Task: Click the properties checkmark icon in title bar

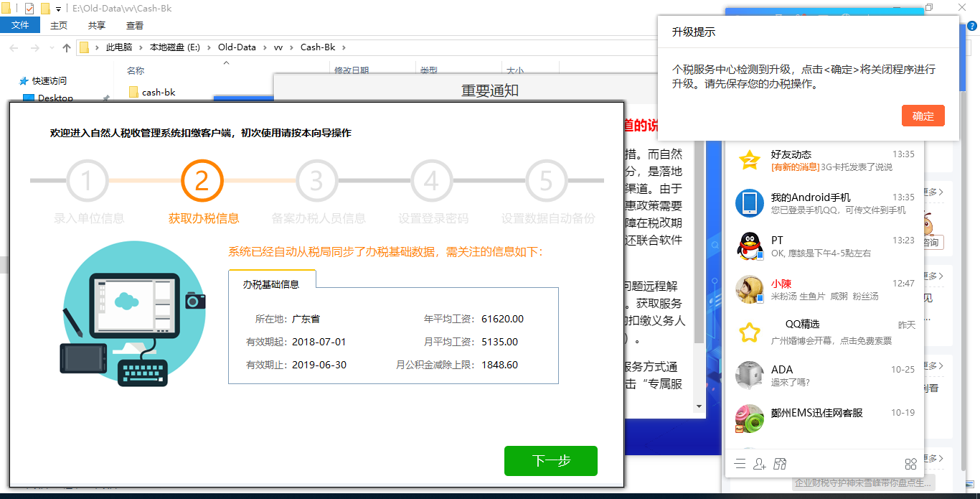Action: 29,9
